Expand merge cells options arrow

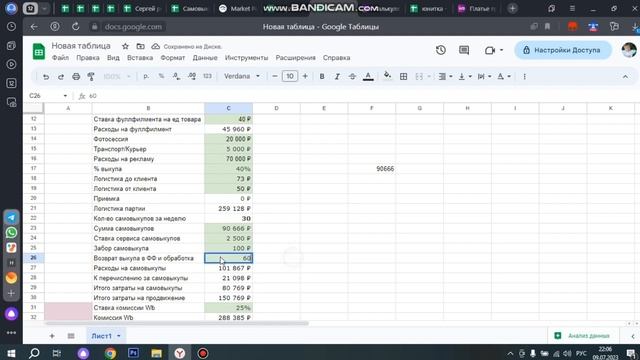coord(429,76)
